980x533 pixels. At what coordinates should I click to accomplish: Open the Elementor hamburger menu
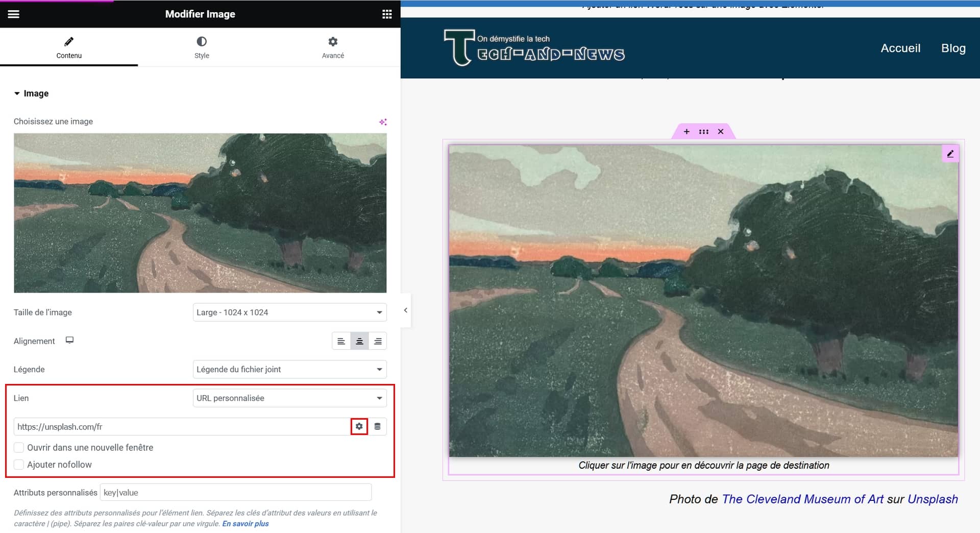coord(14,14)
